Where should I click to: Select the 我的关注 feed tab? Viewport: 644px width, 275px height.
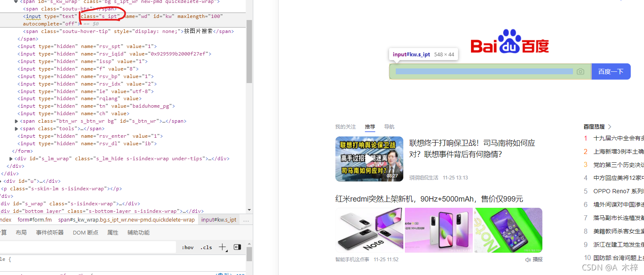[x=345, y=126]
